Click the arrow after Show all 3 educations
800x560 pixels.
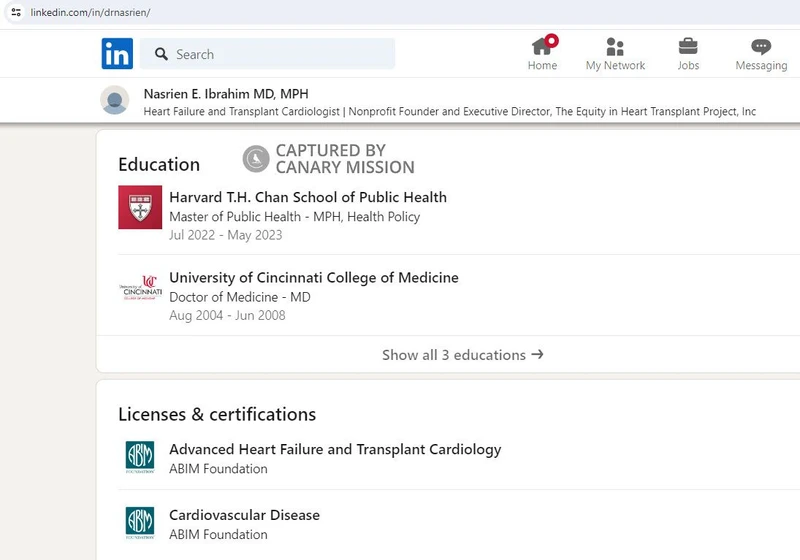pyautogui.click(x=537, y=354)
